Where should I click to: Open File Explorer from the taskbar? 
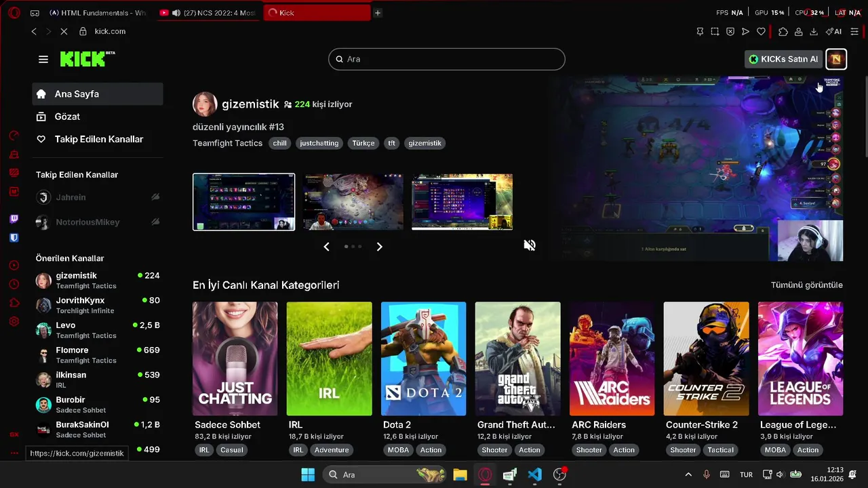point(460,474)
